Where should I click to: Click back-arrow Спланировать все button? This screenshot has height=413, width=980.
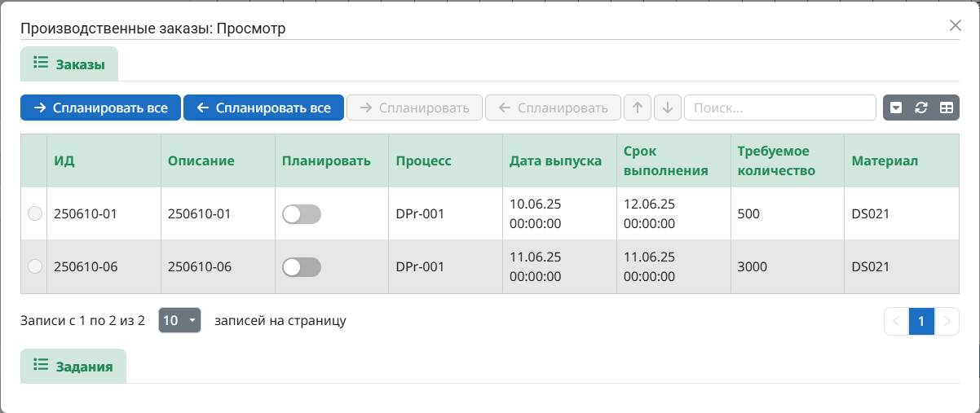pos(263,108)
